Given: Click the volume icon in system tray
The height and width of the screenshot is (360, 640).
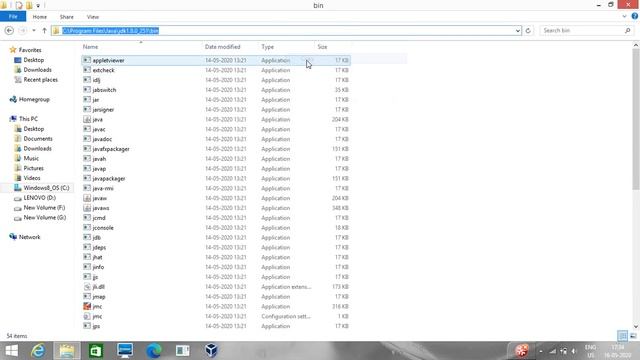Looking at the screenshot, I should (x=573, y=351).
